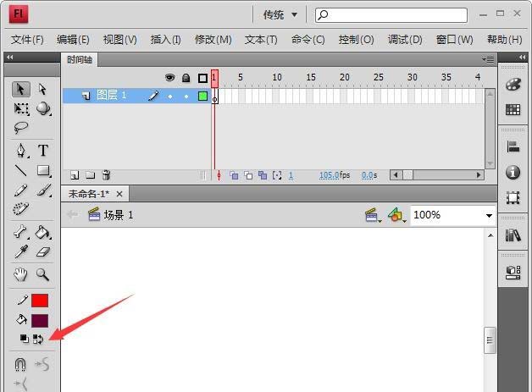The height and width of the screenshot is (392, 532).
Task: Select the Text tool
Action: pyautogui.click(x=43, y=150)
